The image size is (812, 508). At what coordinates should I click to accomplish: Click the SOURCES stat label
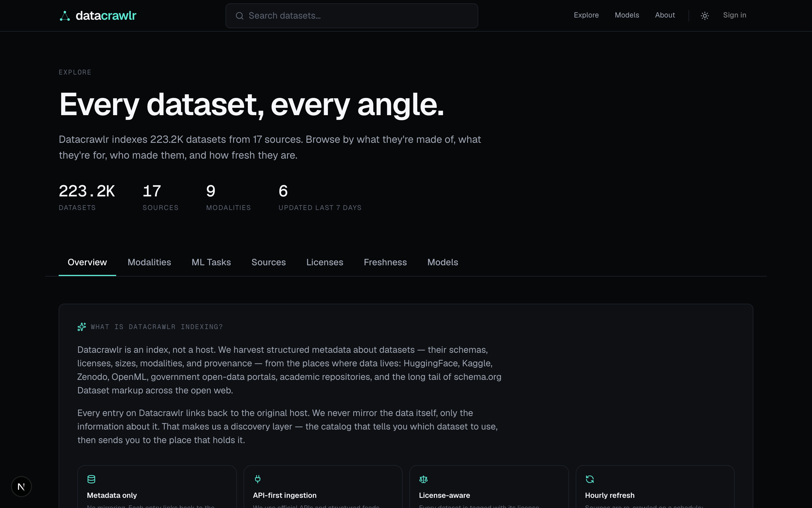[x=160, y=208]
